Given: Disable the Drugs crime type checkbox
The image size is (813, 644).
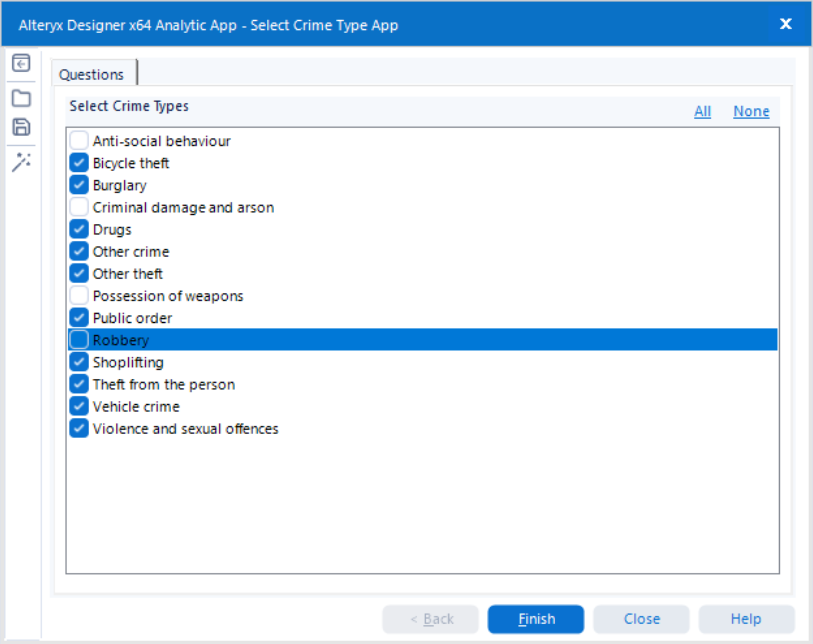Looking at the screenshot, I should tap(79, 229).
